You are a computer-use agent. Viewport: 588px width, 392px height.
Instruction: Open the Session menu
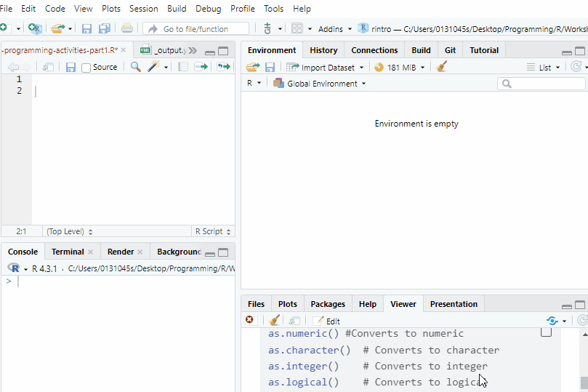point(143,9)
